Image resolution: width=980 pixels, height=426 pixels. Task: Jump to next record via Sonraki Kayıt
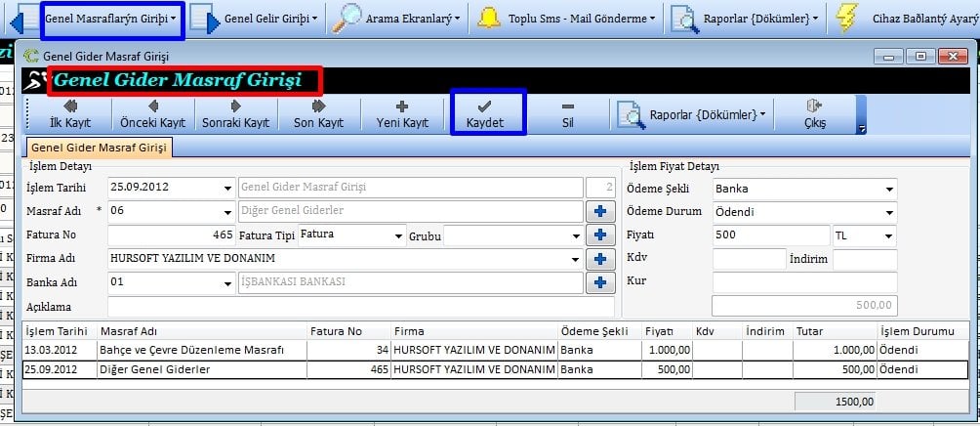(x=235, y=114)
